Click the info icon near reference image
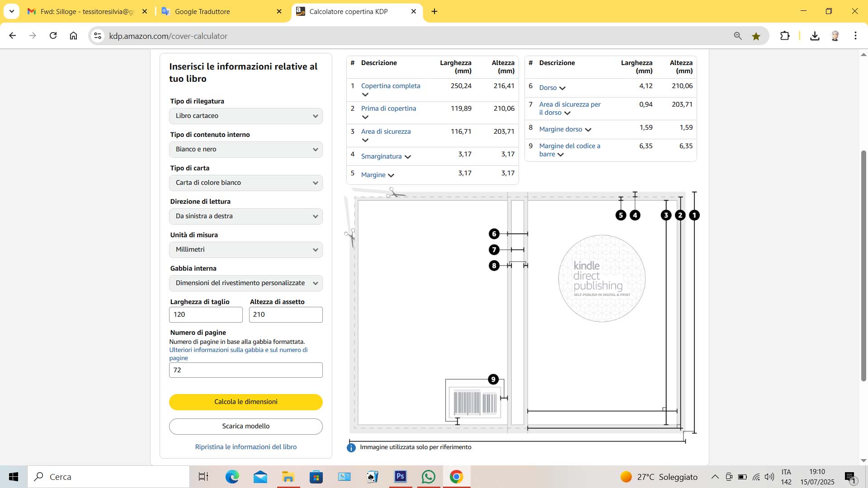 (x=351, y=447)
